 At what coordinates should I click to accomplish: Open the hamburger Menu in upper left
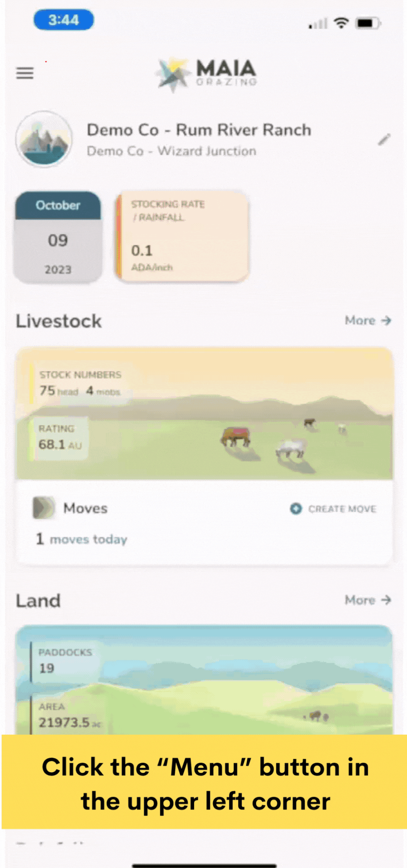point(24,73)
